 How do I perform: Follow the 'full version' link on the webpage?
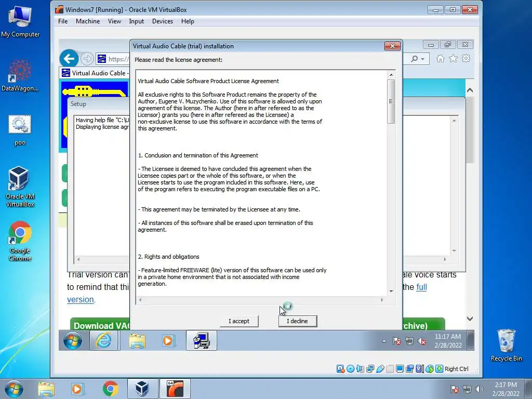coord(421,287)
